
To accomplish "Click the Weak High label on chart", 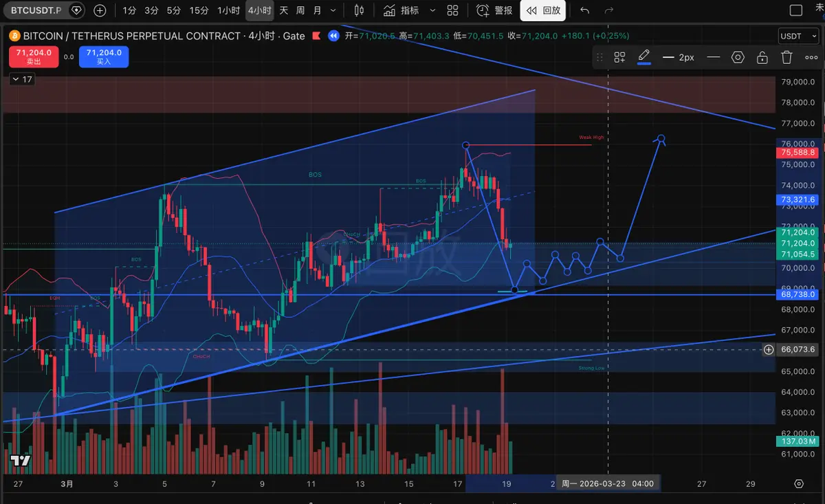I will (x=591, y=138).
